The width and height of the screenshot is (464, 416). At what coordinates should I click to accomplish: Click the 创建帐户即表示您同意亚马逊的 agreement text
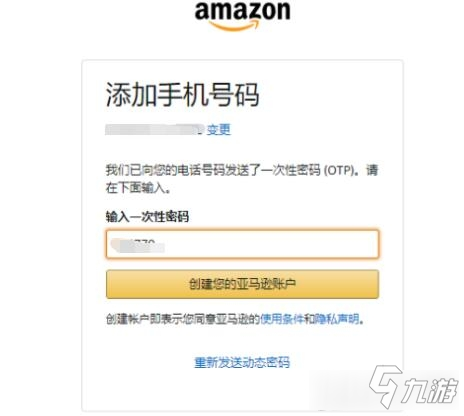tap(183, 319)
